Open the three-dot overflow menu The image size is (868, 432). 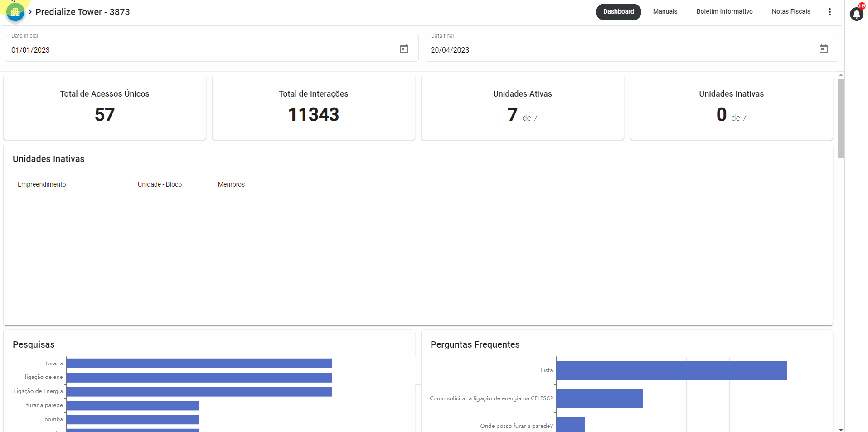tap(830, 11)
